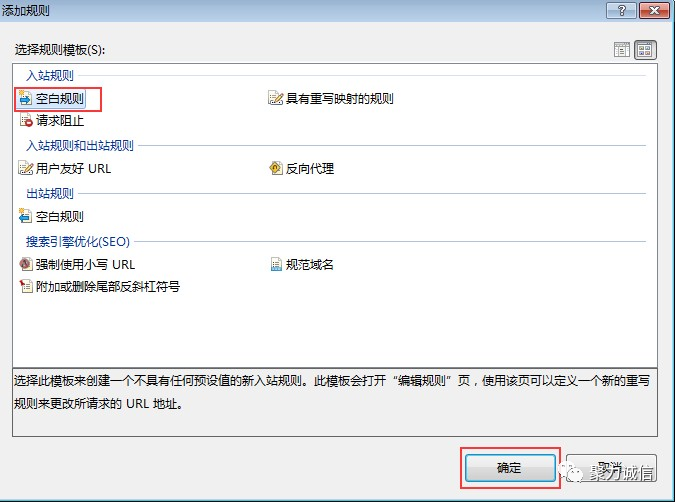This screenshot has width=675, height=502.
Task: Select the 规范域名 template icon
Action: click(x=276, y=264)
